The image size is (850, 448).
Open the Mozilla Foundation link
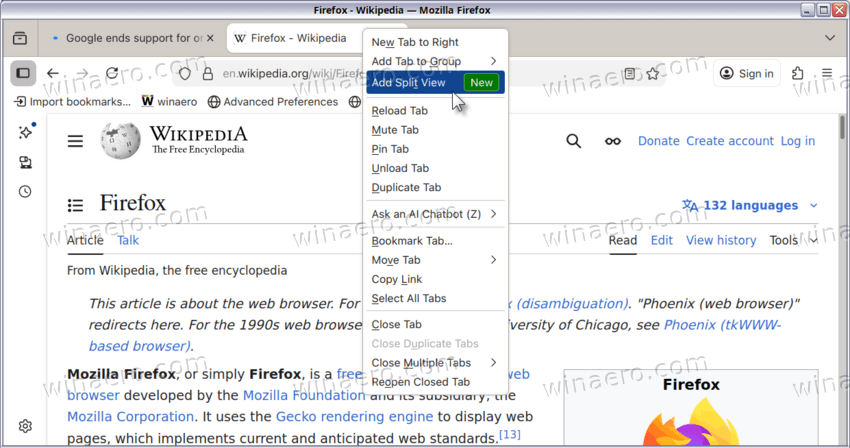pyautogui.click(x=304, y=395)
